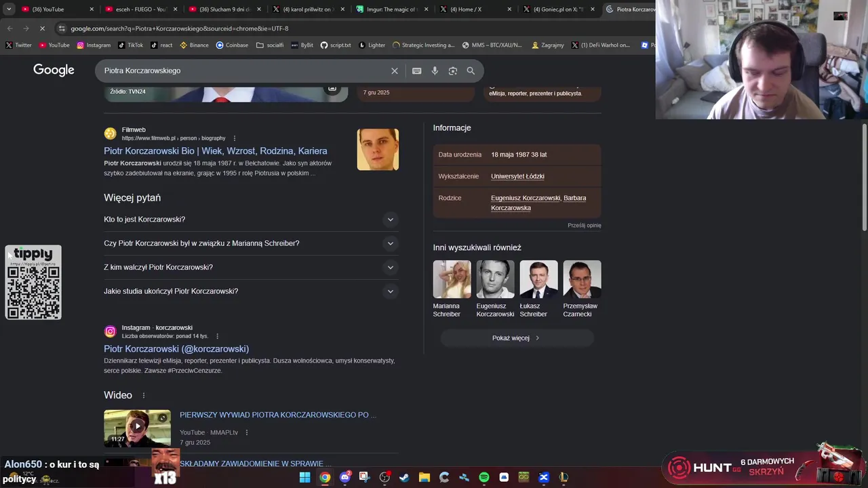This screenshot has height=488, width=868.
Task: Open 'Piotr Korczarowski Bio' Filmweb result
Action: point(216,151)
